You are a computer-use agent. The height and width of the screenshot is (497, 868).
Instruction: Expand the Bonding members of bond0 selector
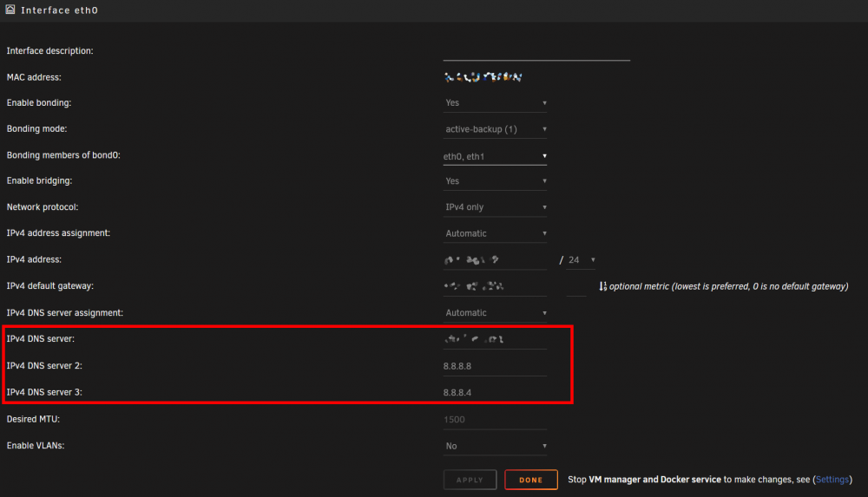(x=496, y=156)
